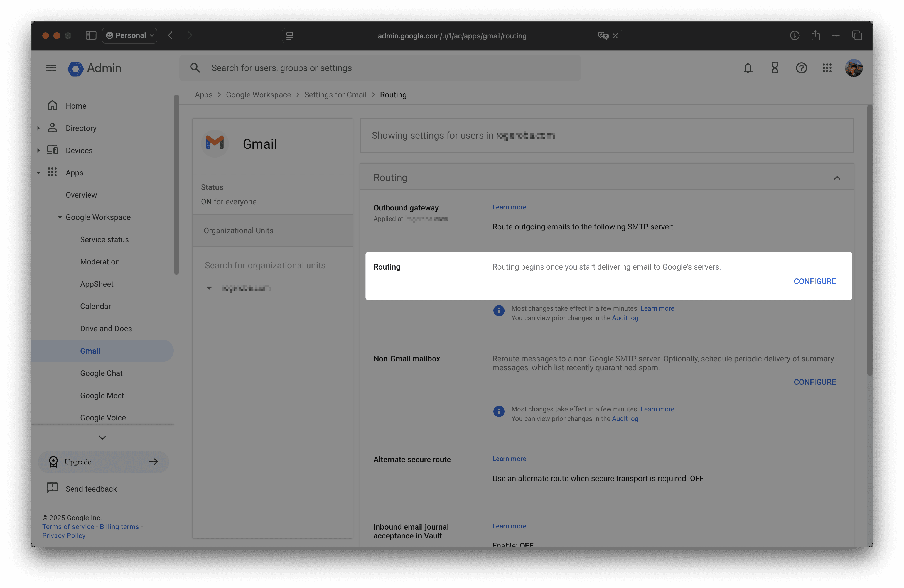
Task: Click the Send feedback icon
Action: (52, 489)
